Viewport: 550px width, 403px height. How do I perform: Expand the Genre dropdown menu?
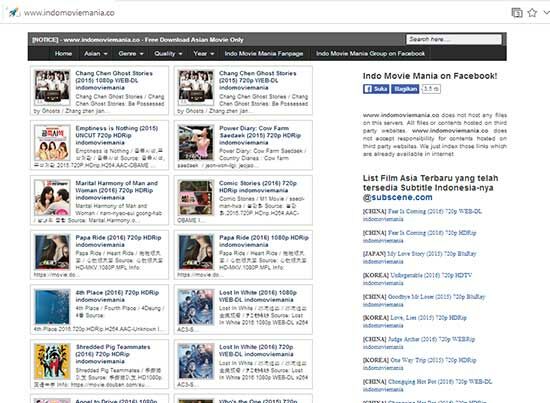pos(131,54)
